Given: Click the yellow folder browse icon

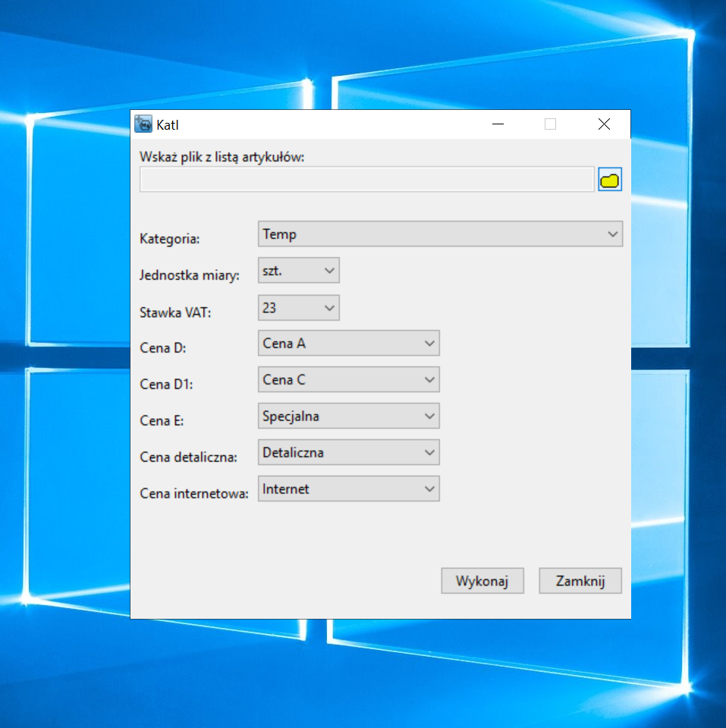Looking at the screenshot, I should (609, 180).
